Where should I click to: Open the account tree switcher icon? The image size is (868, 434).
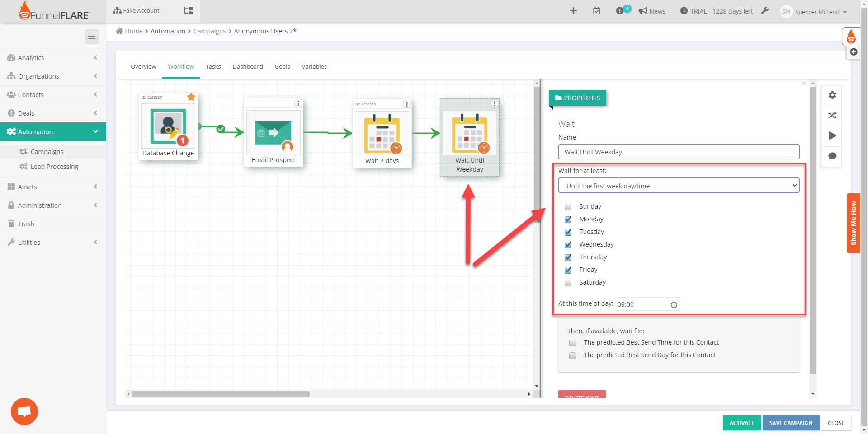[x=189, y=10]
